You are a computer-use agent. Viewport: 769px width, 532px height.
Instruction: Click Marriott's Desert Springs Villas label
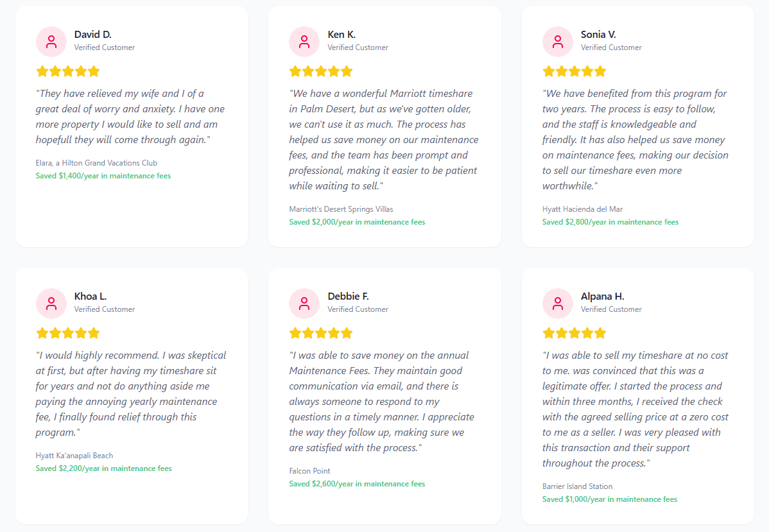[x=341, y=209]
